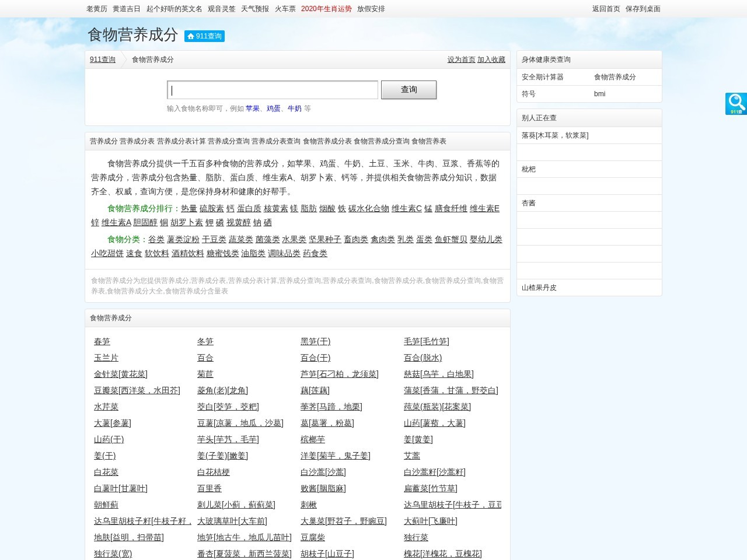Click 符号 in sidebar
747x560 pixels.
(529, 94)
